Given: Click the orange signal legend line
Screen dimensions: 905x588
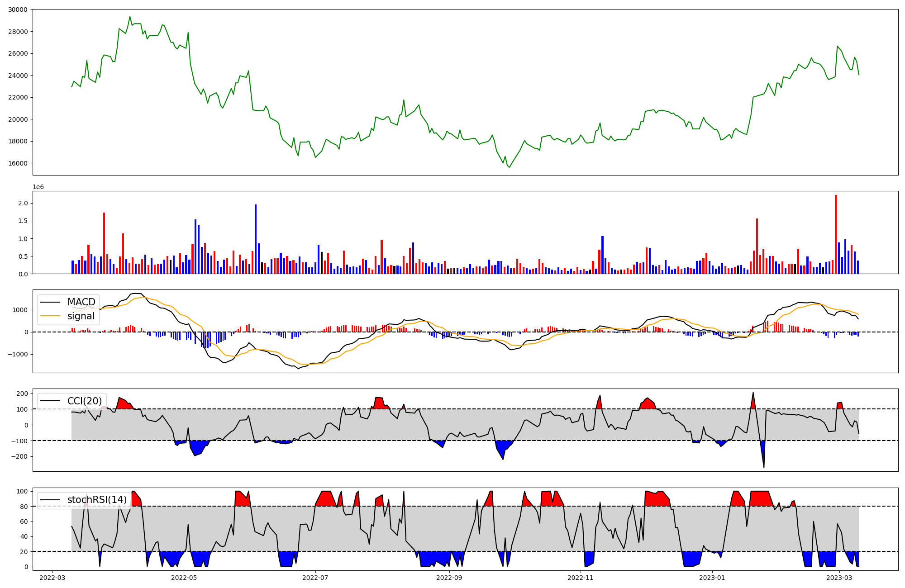Looking at the screenshot, I should 50,316.
